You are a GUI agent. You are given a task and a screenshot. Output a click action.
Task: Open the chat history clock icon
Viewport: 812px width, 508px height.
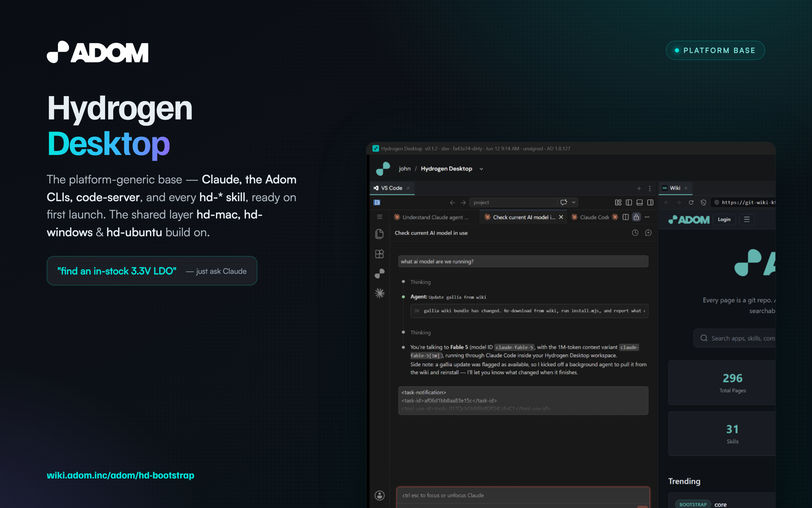[x=635, y=233]
